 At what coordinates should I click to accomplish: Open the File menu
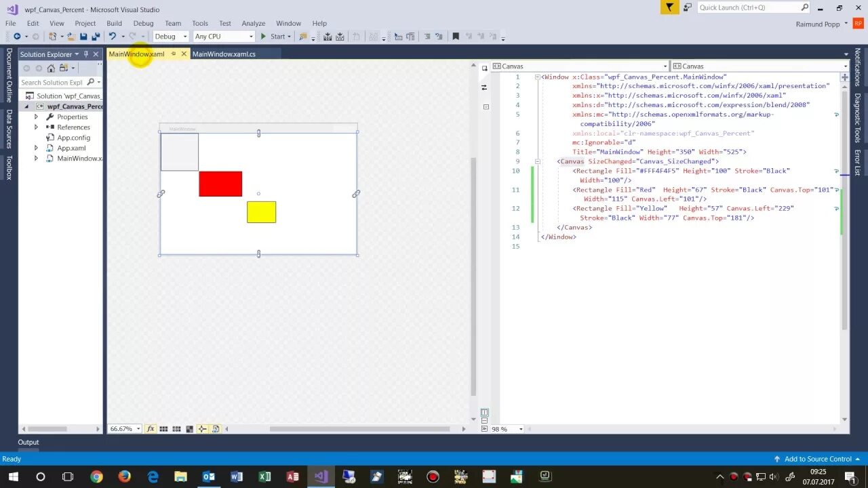[x=10, y=23]
